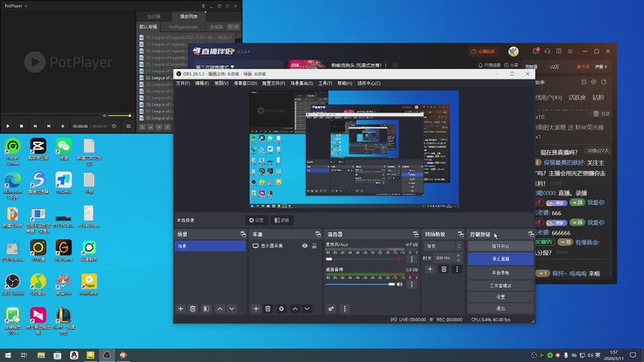Open 桌面音频 channel three-dot options
Screen dimensions: 644x362
(x=412, y=284)
